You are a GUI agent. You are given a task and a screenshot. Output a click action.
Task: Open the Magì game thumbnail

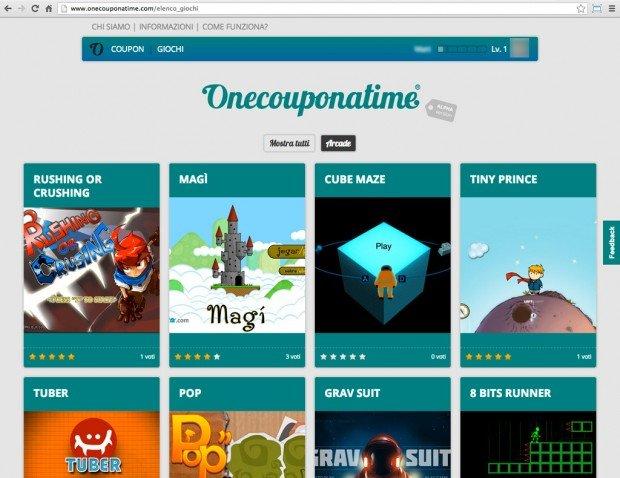237,265
